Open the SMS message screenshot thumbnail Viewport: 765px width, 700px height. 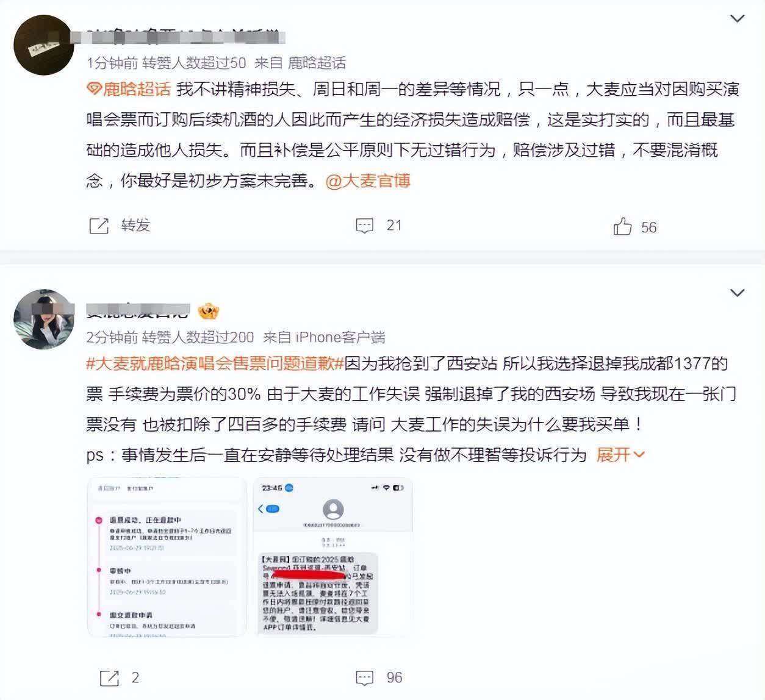tap(333, 557)
